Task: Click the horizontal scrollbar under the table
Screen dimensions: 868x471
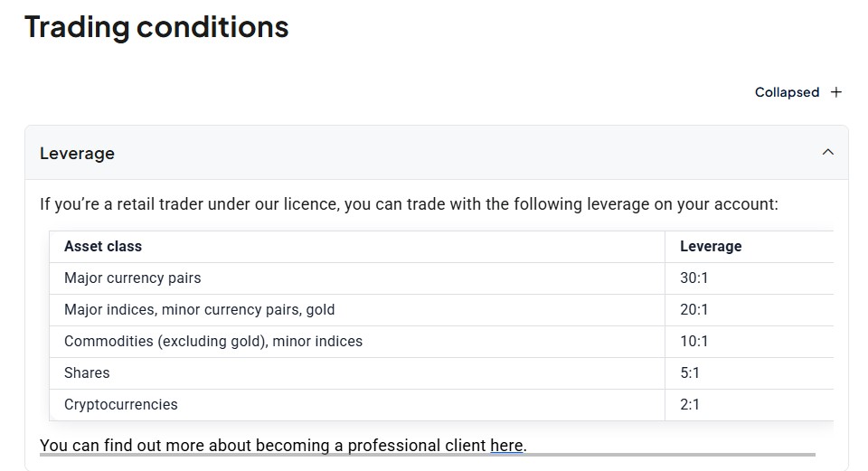Action: (x=428, y=455)
